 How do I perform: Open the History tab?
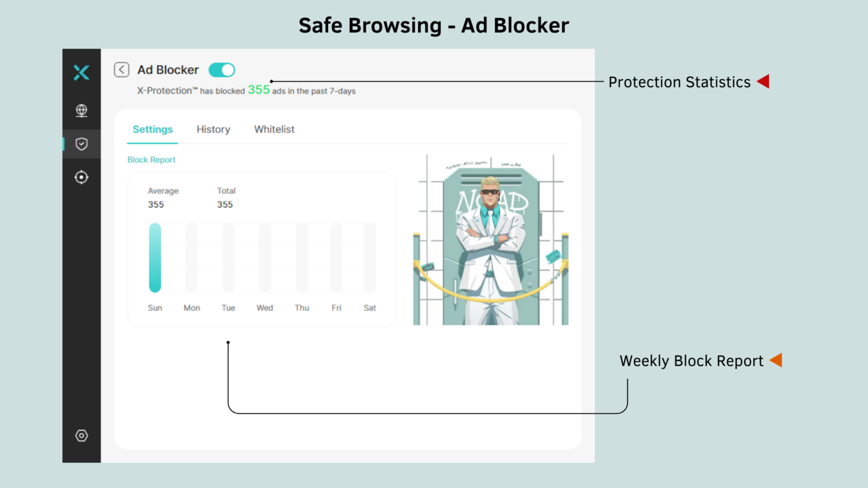click(213, 129)
